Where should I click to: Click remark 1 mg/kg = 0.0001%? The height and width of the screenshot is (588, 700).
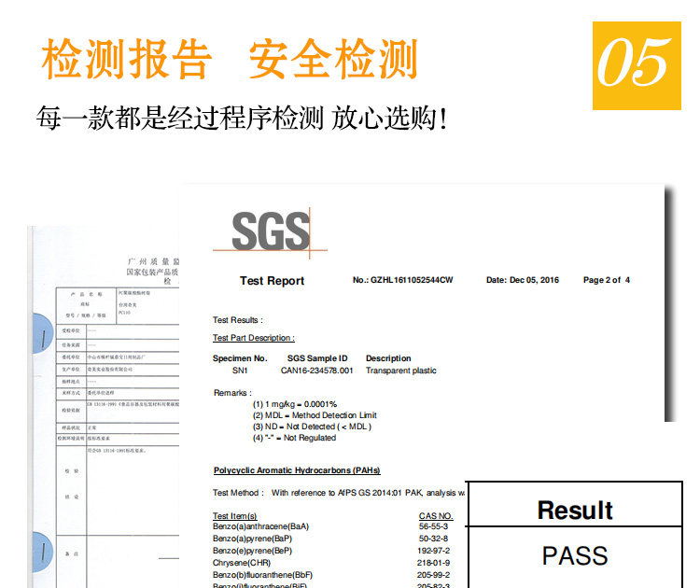click(295, 404)
